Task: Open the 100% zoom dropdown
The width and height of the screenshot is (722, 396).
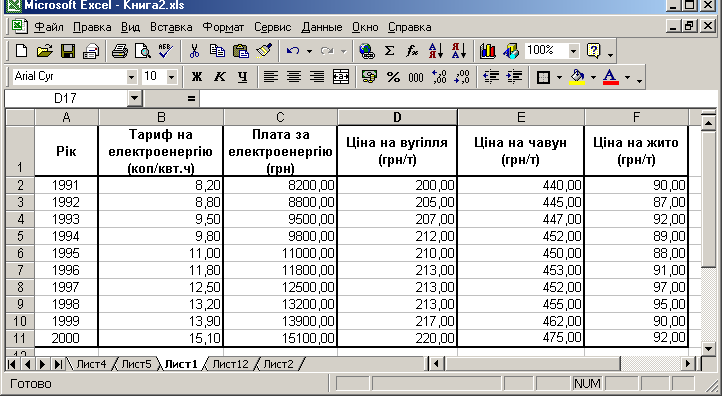Action: click(573, 51)
